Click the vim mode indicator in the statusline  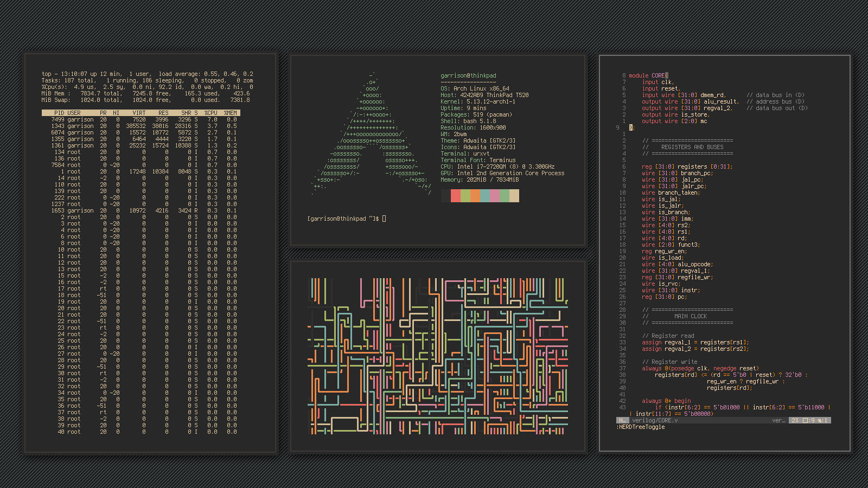click(x=622, y=421)
